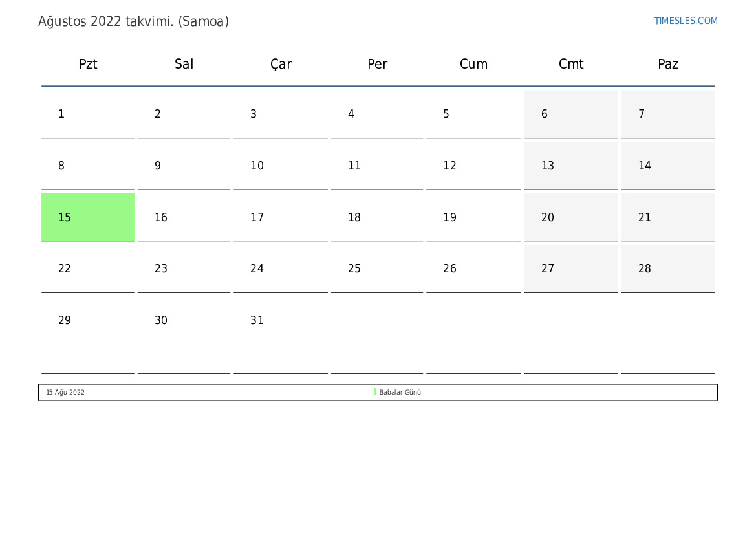This screenshot has width=756, height=535.
Task: Open the TIMESLES.COM link
Action: pyautogui.click(x=686, y=21)
